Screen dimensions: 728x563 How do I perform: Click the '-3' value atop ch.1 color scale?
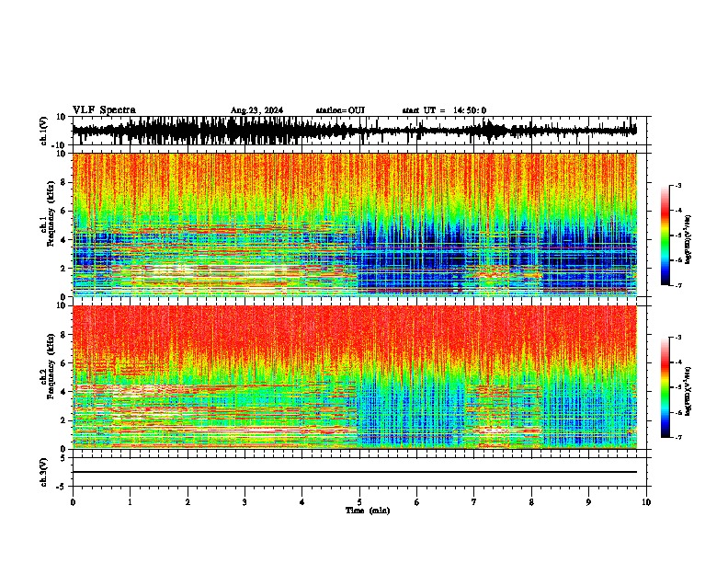coord(677,185)
